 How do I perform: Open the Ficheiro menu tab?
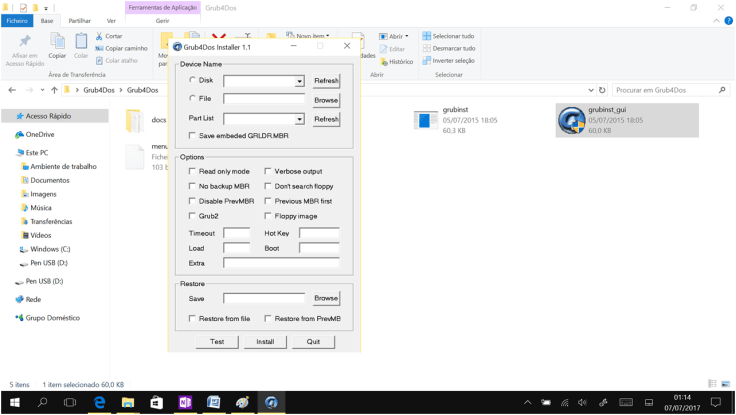[17, 20]
